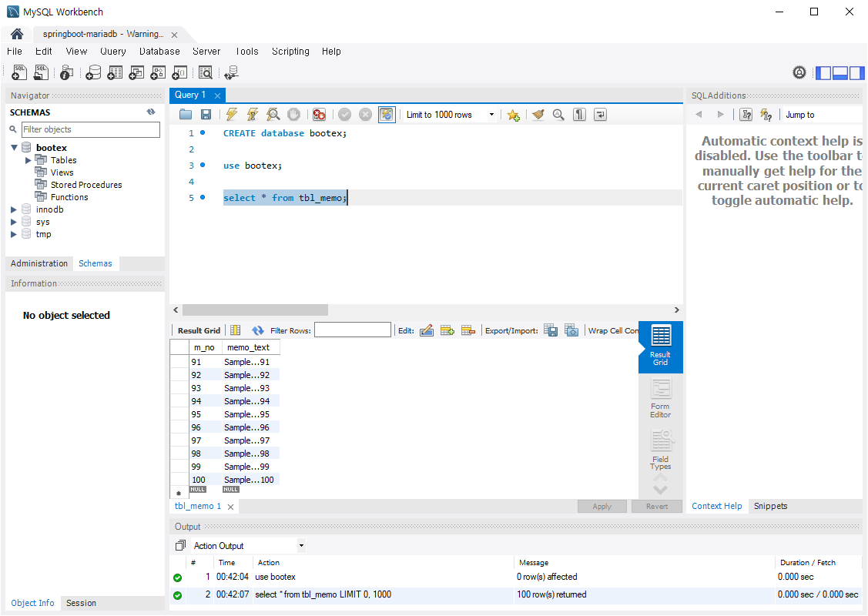Switch to the Snippets tab
Screen dimensions: 868x616
click(770, 506)
